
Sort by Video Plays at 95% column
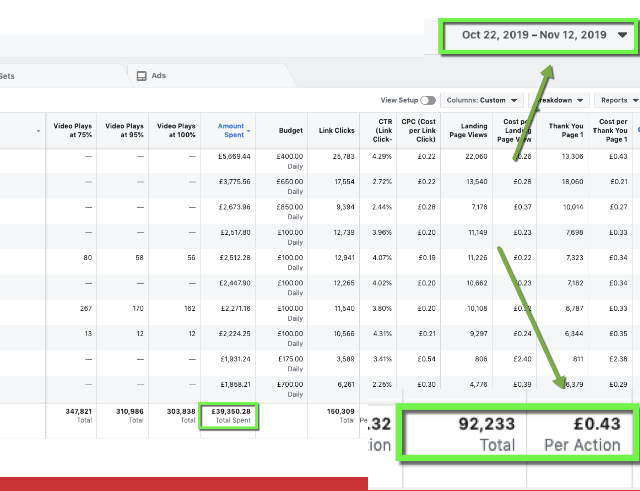[124, 130]
